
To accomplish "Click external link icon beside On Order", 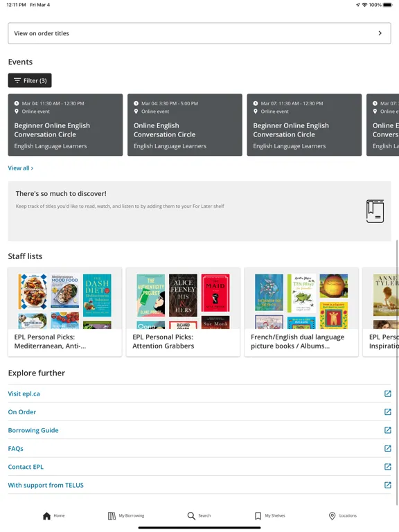I will (x=387, y=412).
